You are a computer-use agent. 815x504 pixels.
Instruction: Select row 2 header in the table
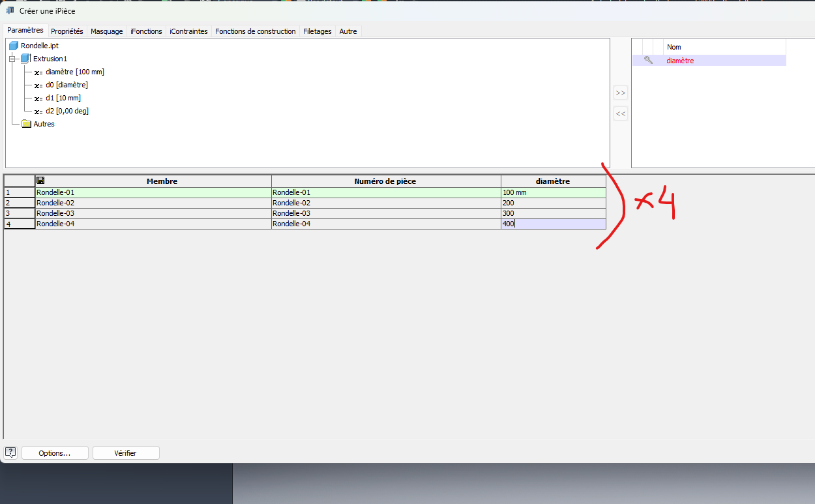pyautogui.click(x=19, y=203)
